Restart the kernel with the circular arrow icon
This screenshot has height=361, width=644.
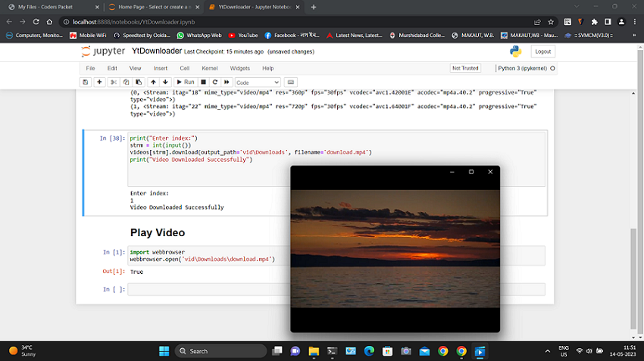click(x=215, y=82)
